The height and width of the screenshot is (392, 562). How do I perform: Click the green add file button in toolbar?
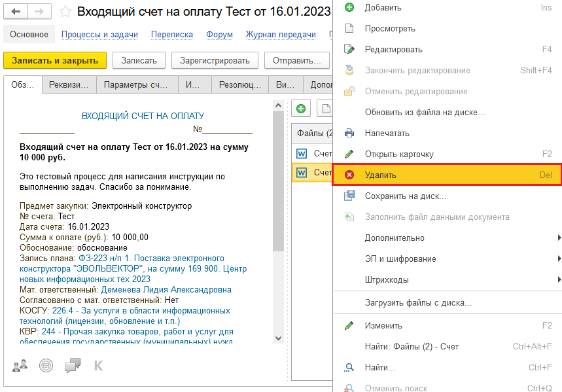[x=301, y=109]
